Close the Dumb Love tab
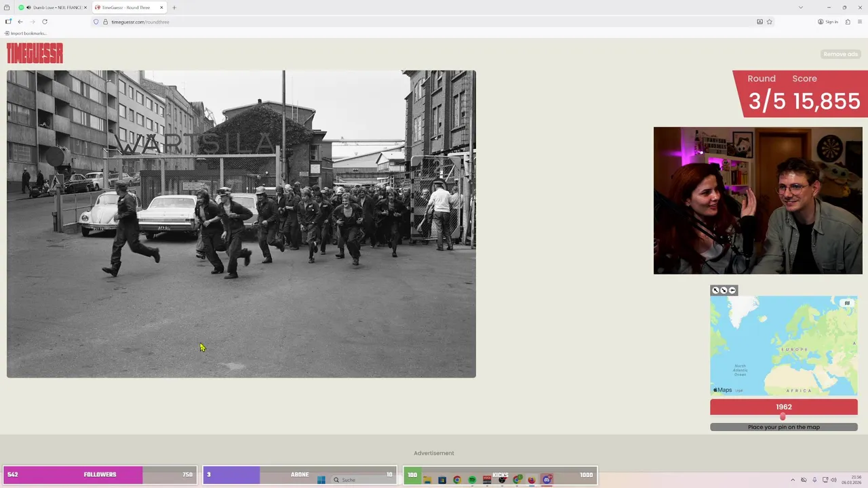The height and width of the screenshot is (488, 868). coord(85,7)
